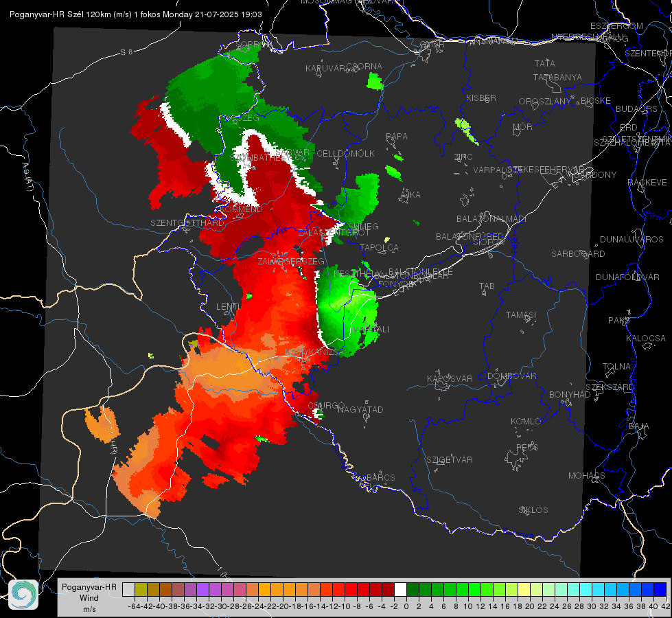
Task: Click the 'BARCS' city label
Action: click(x=380, y=477)
